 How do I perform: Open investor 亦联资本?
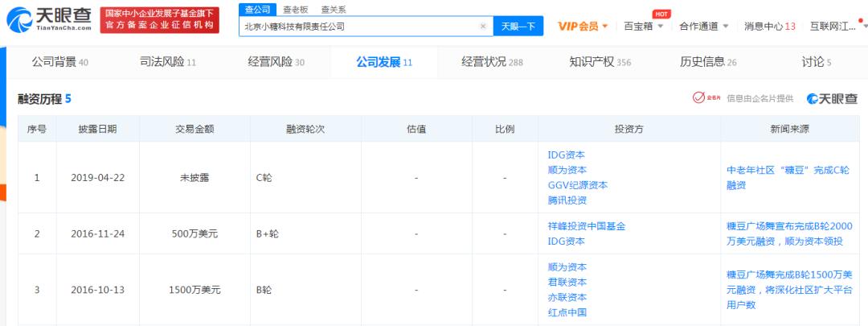click(x=567, y=297)
